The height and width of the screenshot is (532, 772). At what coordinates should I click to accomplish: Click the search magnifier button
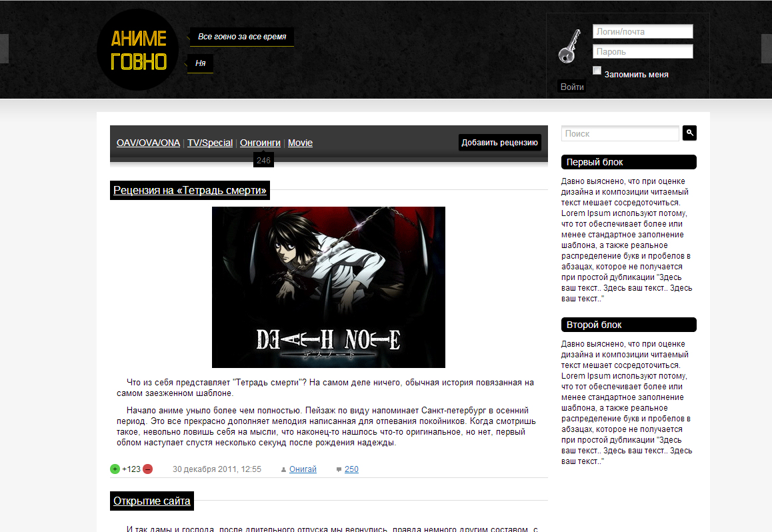click(689, 133)
